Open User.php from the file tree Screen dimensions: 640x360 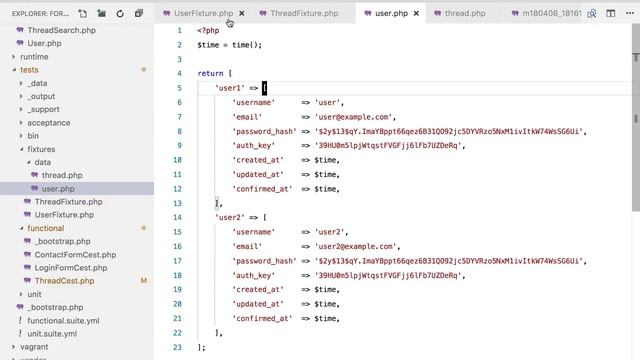pos(44,43)
